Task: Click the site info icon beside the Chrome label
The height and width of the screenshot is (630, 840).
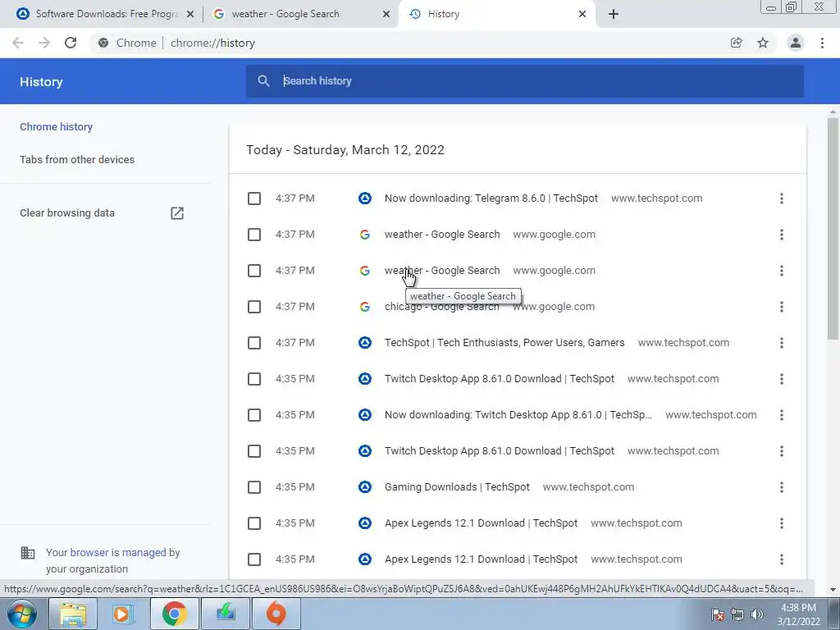Action: pyautogui.click(x=103, y=43)
